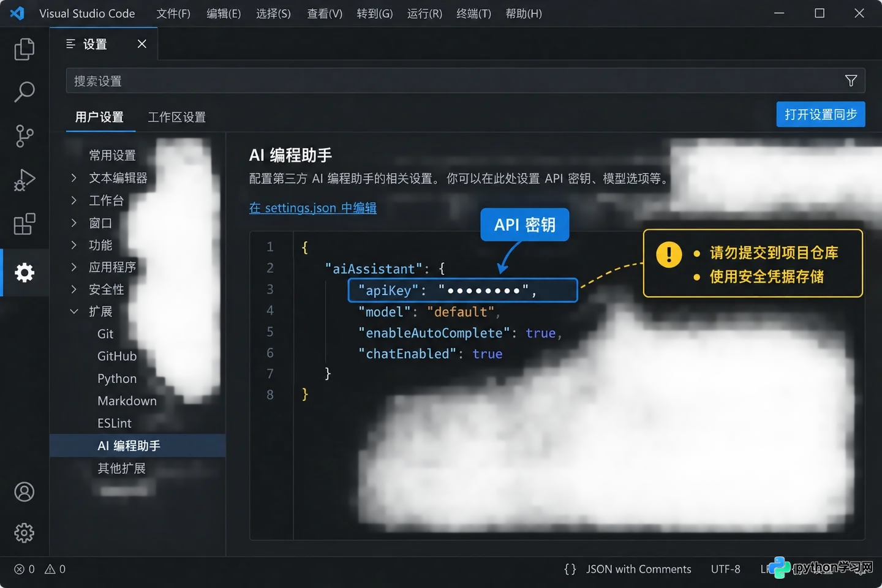Open the Search view in activity bar

pos(24,92)
